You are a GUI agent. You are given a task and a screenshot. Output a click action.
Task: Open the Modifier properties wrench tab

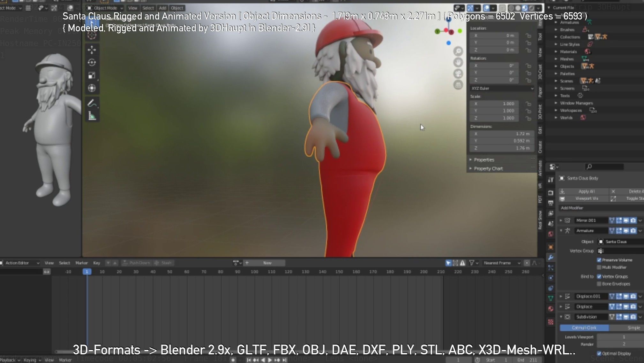[x=551, y=257]
